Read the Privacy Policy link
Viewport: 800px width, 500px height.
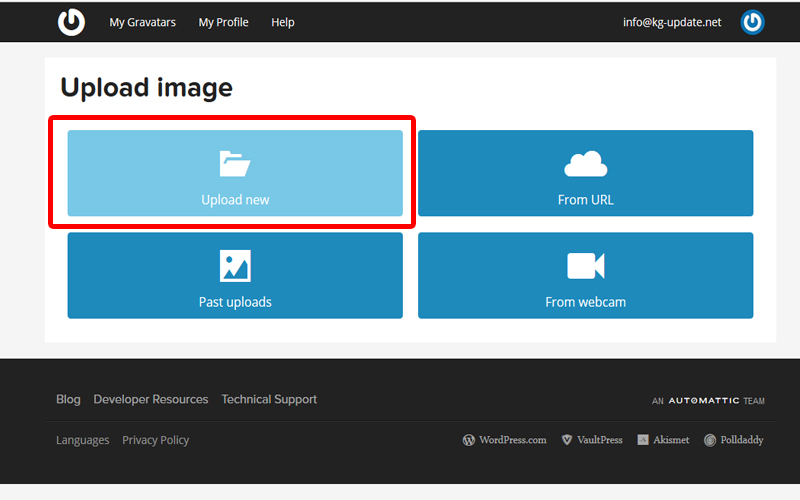click(156, 440)
